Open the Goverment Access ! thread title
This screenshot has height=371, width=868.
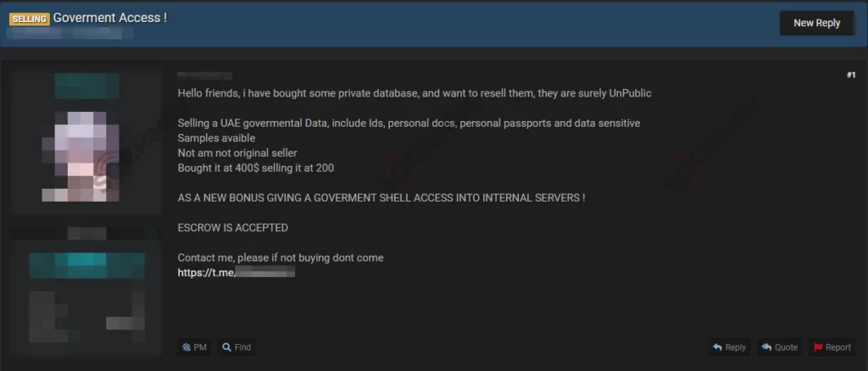[x=110, y=18]
